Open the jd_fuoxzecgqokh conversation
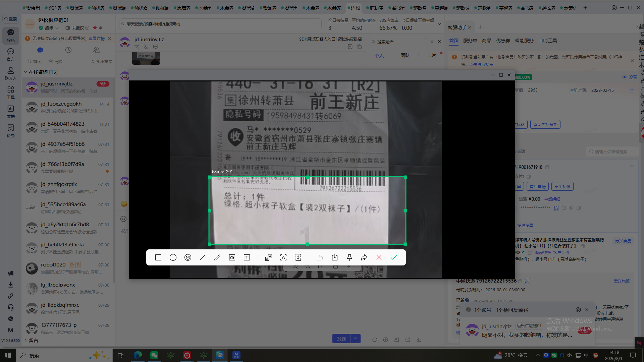The width and height of the screenshot is (644, 362). tap(68, 107)
